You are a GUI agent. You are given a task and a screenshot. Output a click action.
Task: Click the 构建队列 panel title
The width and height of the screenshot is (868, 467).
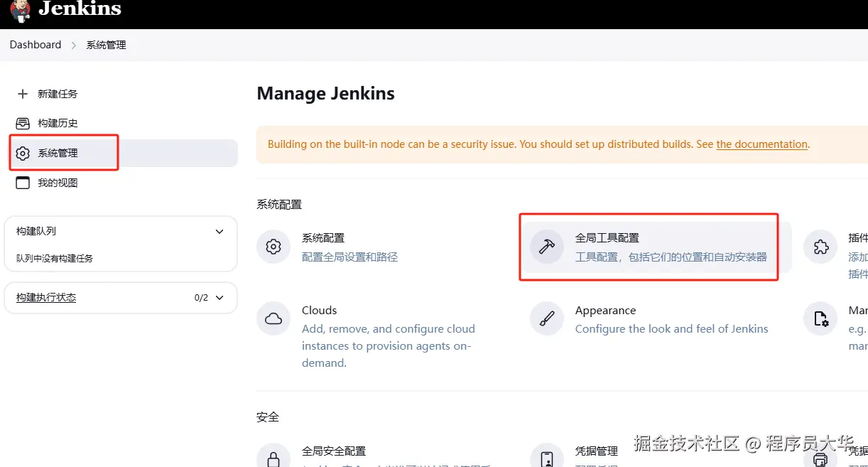(x=36, y=231)
